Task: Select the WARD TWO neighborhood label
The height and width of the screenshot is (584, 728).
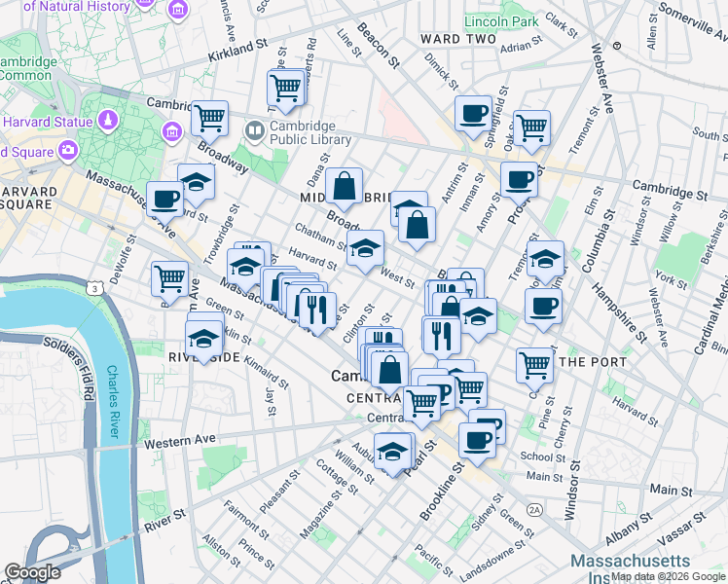Action: point(458,39)
